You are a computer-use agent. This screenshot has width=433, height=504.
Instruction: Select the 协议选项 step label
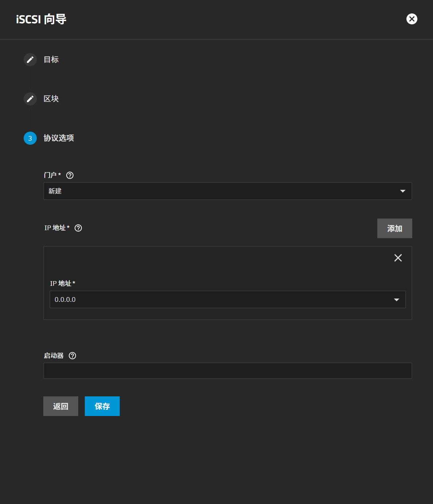pos(59,138)
